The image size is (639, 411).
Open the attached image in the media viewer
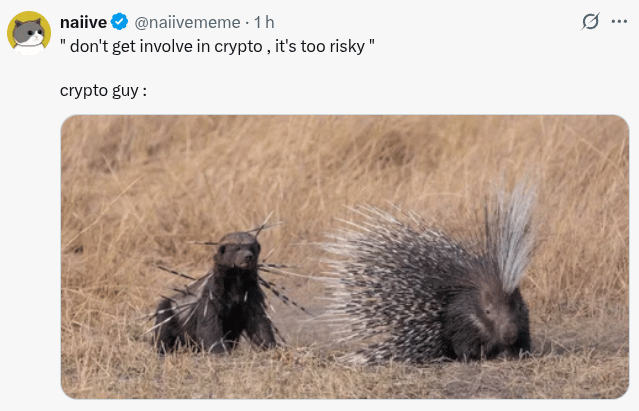(345, 257)
